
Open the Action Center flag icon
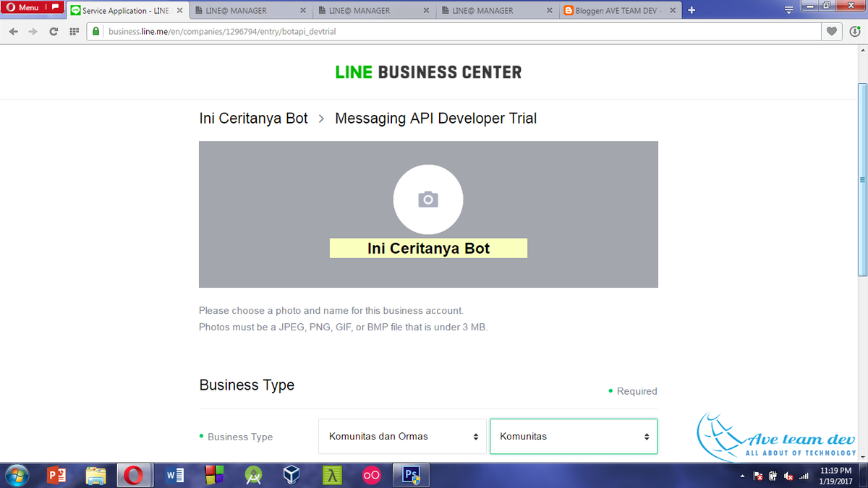758,476
